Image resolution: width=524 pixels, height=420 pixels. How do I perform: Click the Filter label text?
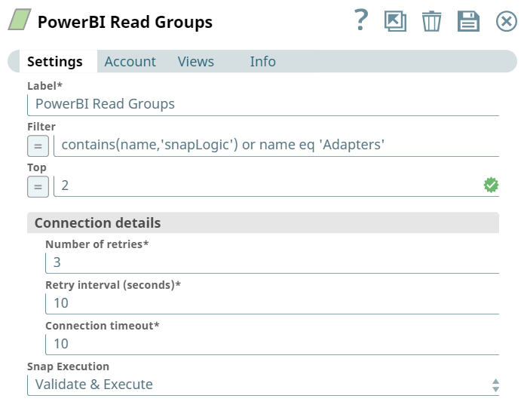[x=41, y=127]
